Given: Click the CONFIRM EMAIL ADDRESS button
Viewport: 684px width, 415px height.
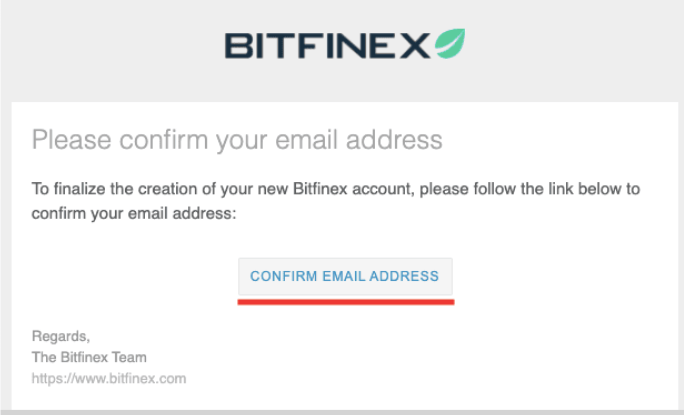Looking at the screenshot, I should pos(345,276).
